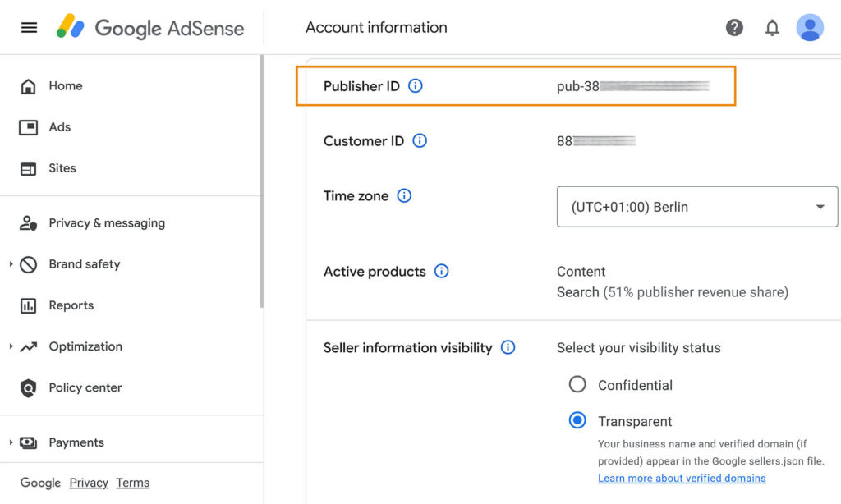This screenshot has width=841, height=504.
Task: Click the sidebar vertical scrollbar
Action: [x=262, y=181]
